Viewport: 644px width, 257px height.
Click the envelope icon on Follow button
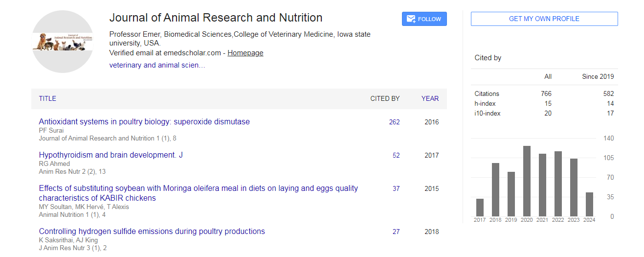pyautogui.click(x=411, y=19)
